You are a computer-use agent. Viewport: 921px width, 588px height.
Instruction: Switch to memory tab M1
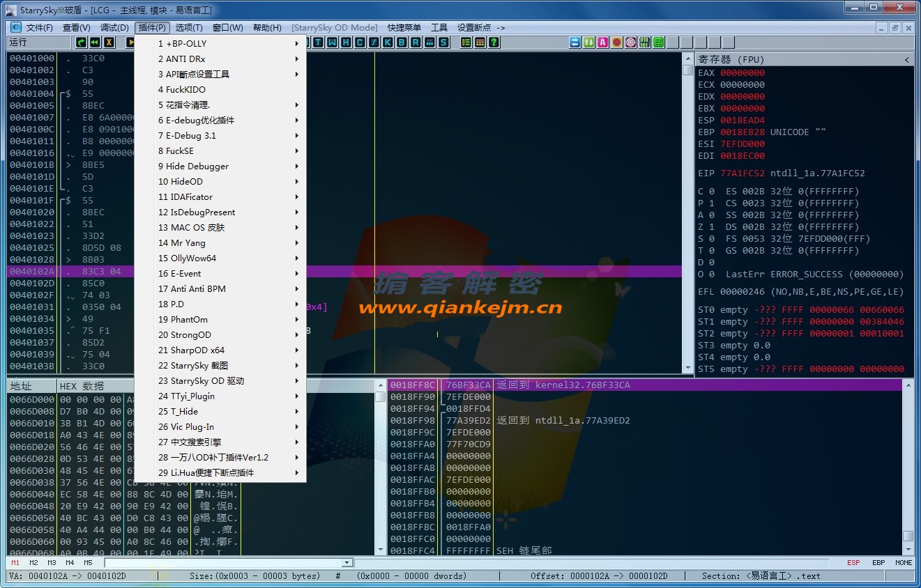coord(15,563)
